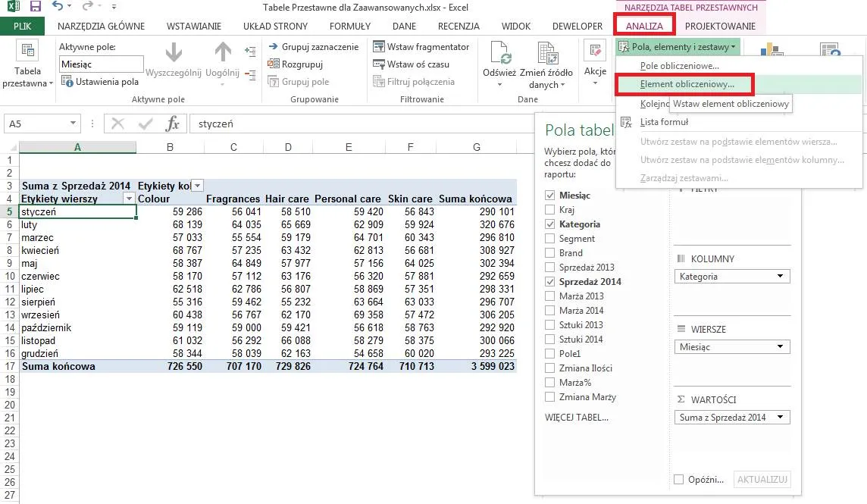Viewport: 867px width, 504px height.
Task: Open Etykiety wierszy filter dropdown
Action: pos(129,199)
